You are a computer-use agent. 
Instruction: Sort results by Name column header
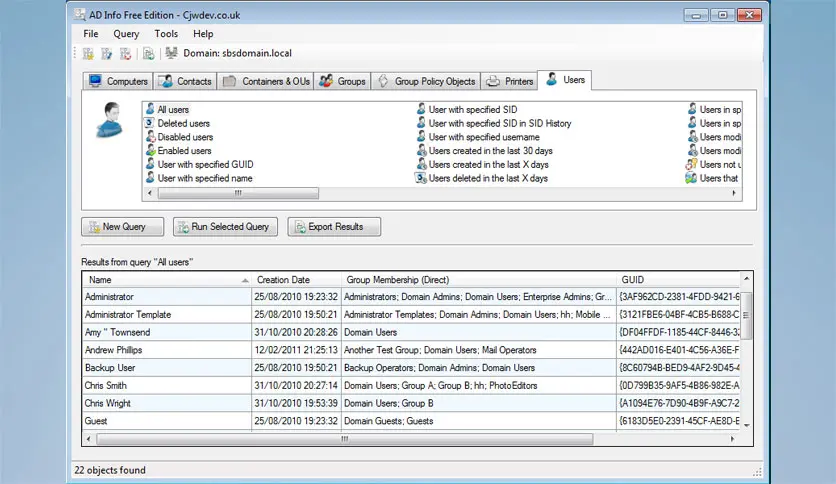167,280
